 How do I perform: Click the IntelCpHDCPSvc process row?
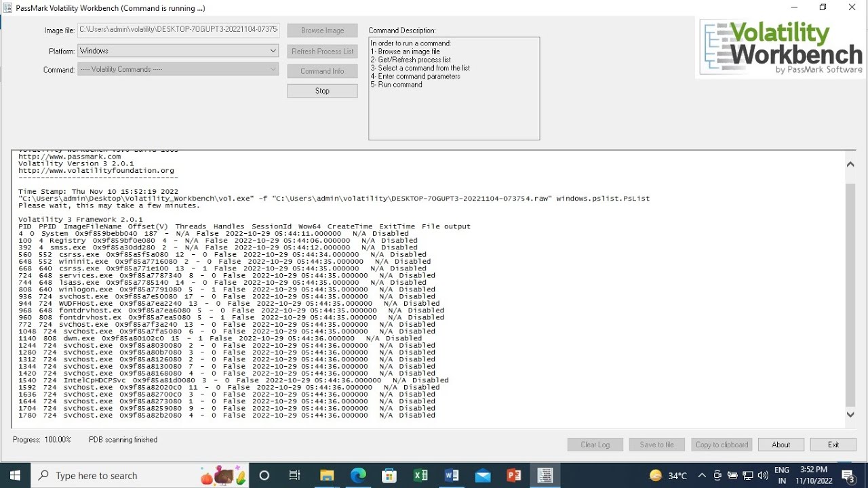coord(233,380)
